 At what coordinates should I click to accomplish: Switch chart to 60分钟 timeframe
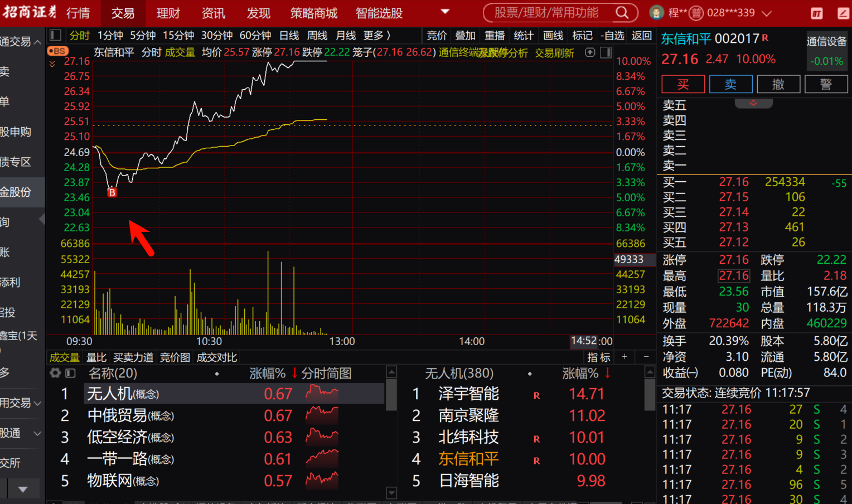coord(255,36)
